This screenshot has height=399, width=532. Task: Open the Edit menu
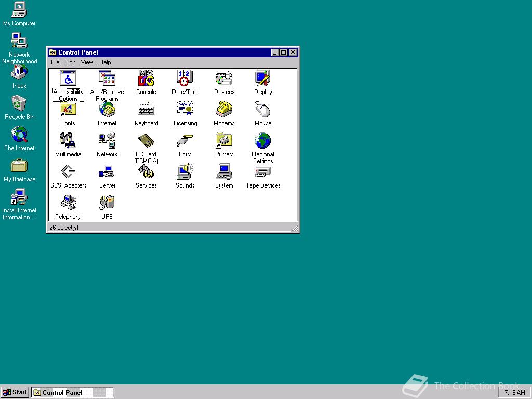click(70, 62)
